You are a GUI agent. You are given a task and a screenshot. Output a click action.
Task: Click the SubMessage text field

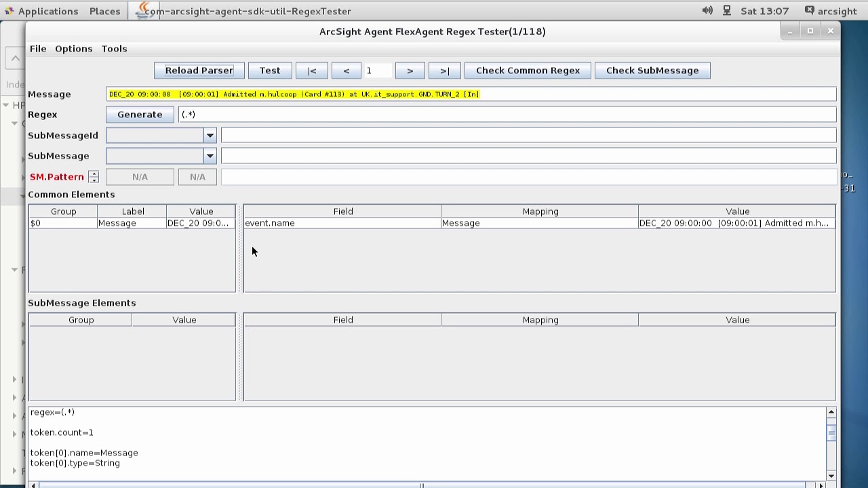click(x=529, y=156)
